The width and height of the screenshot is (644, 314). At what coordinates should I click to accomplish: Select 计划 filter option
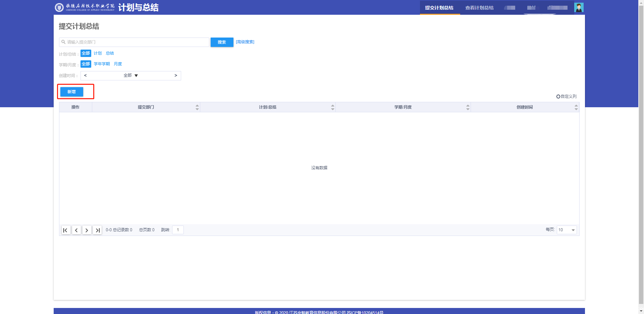coord(98,53)
